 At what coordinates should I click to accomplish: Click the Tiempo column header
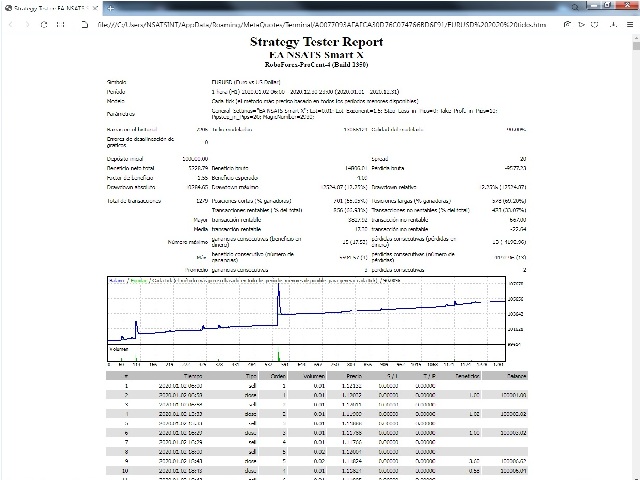tap(193, 376)
